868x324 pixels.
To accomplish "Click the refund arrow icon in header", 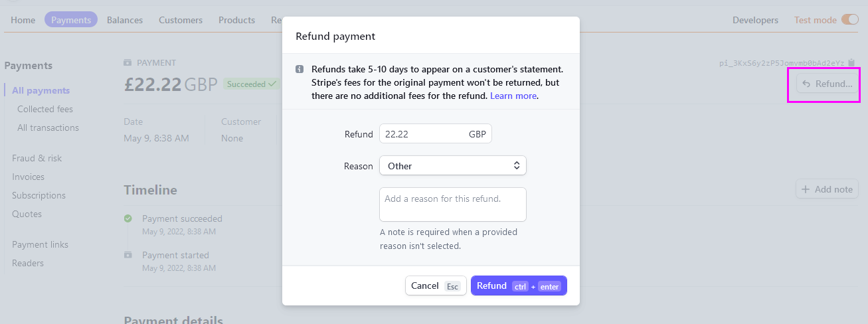I will 806,84.
